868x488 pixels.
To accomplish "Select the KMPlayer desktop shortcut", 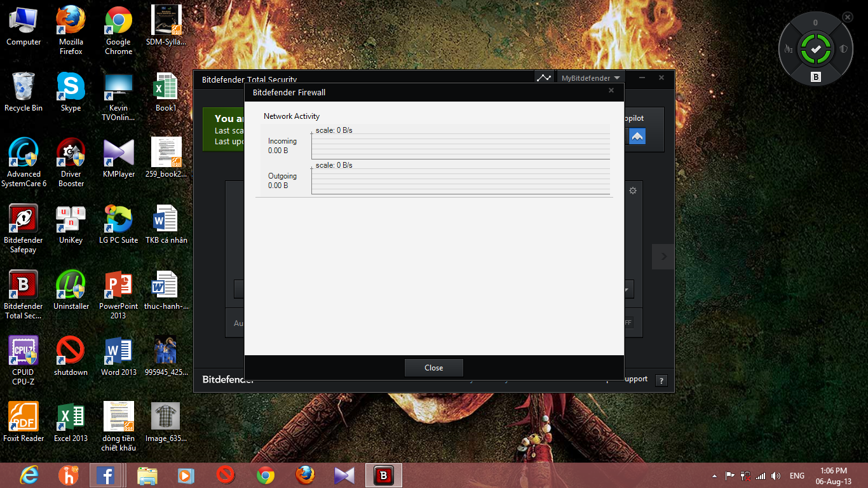I will pyautogui.click(x=119, y=158).
